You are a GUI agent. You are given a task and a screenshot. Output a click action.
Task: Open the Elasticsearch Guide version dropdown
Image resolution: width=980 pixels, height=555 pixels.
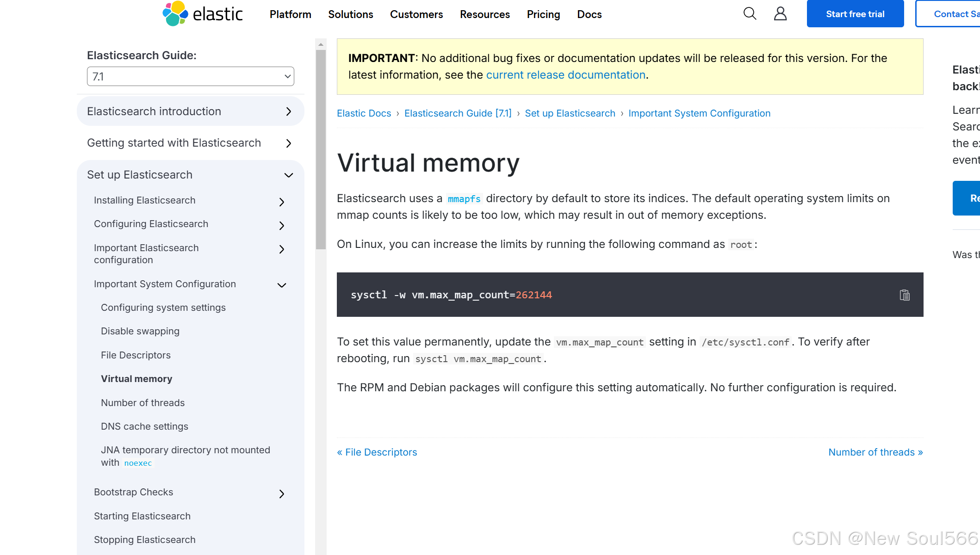[x=190, y=76]
